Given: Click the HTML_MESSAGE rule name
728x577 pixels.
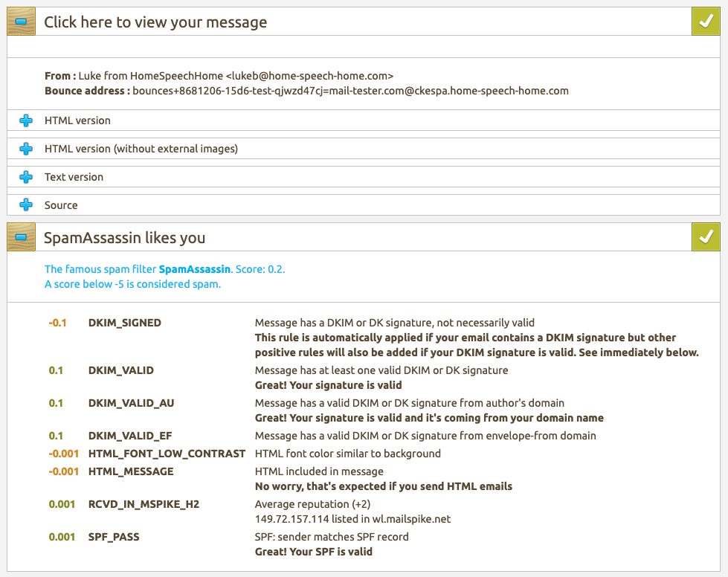Looking at the screenshot, I should click(x=131, y=471).
